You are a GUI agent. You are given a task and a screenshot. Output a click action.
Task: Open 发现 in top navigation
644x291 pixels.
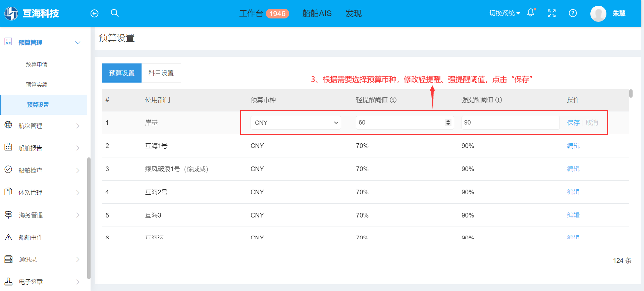pos(354,13)
